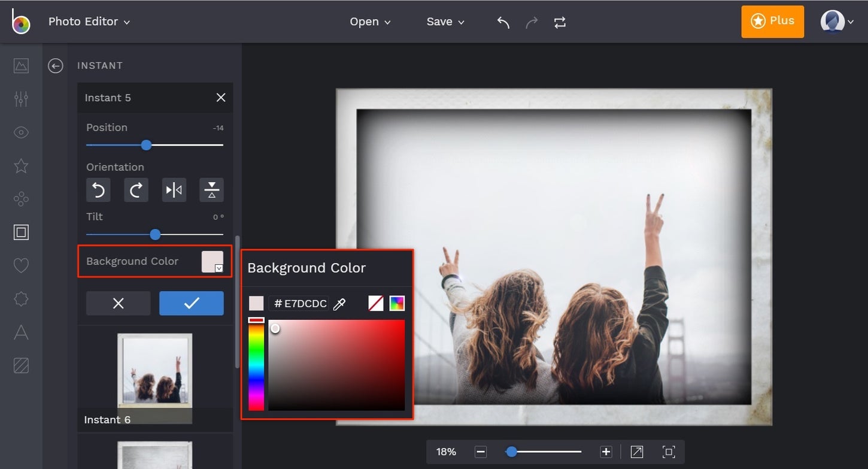Click the Position slider handle
Screen dimensions: 868x469
click(x=146, y=145)
